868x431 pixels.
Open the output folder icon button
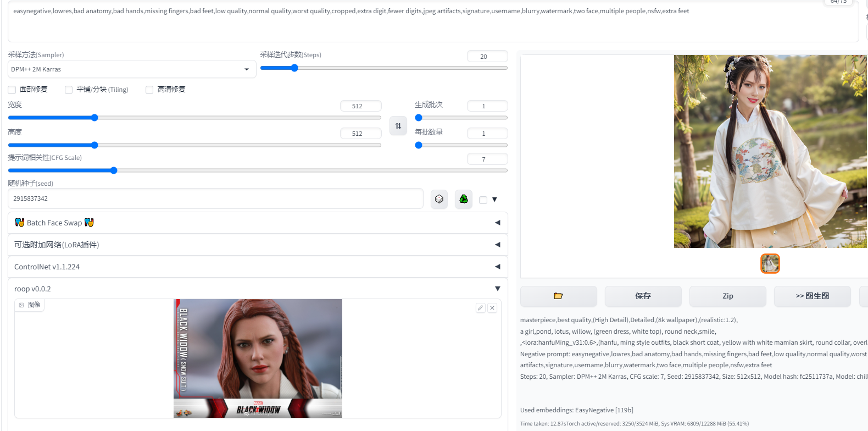tap(558, 296)
